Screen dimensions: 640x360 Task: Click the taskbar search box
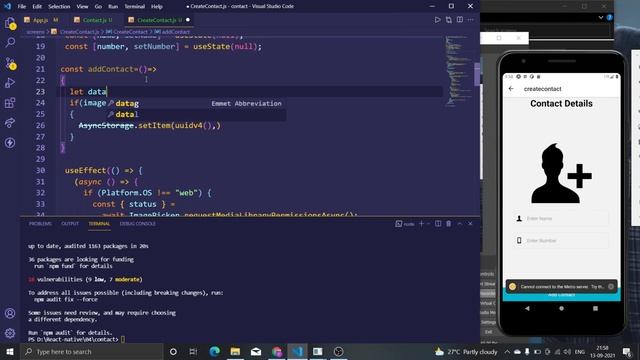point(91,351)
